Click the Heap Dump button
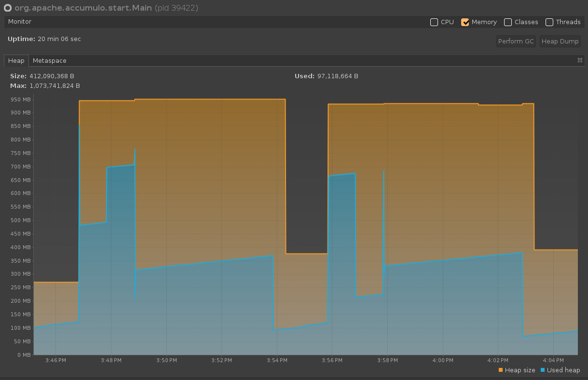 560,42
